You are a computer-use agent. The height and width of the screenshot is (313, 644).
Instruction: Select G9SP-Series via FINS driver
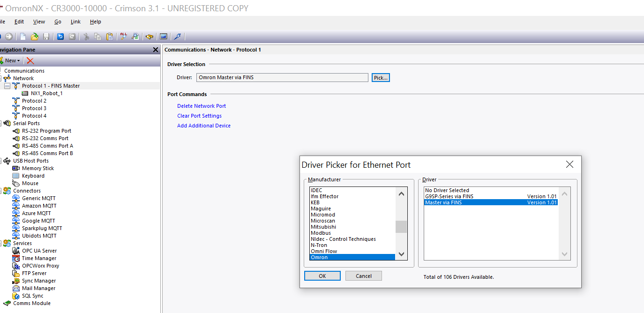tap(491, 196)
